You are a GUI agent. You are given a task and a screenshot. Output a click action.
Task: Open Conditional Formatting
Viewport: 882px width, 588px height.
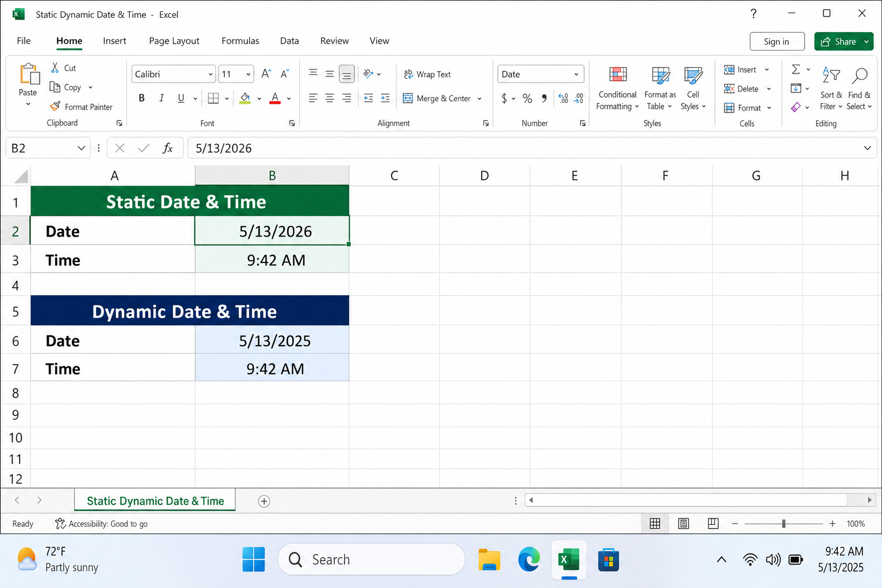pos(618,88)
